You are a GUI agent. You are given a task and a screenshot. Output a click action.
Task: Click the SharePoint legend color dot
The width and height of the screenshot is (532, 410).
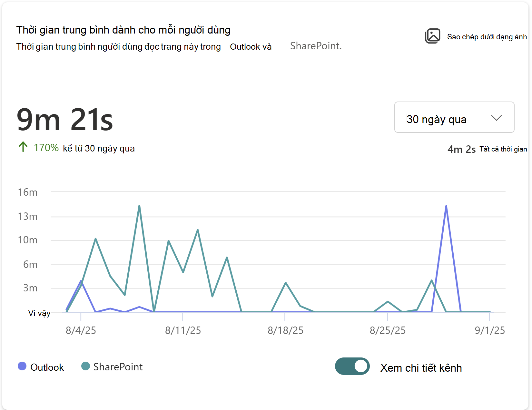85,366
